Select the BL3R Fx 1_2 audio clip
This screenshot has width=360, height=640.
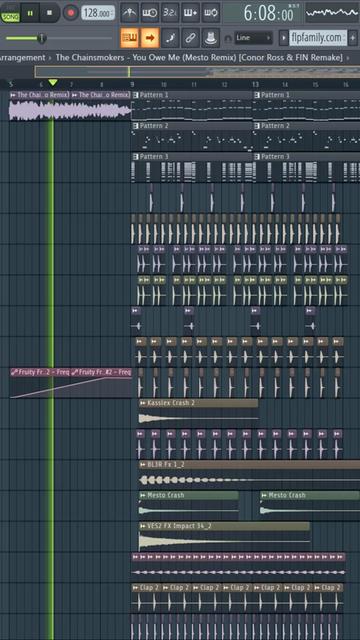pos(249,475)
